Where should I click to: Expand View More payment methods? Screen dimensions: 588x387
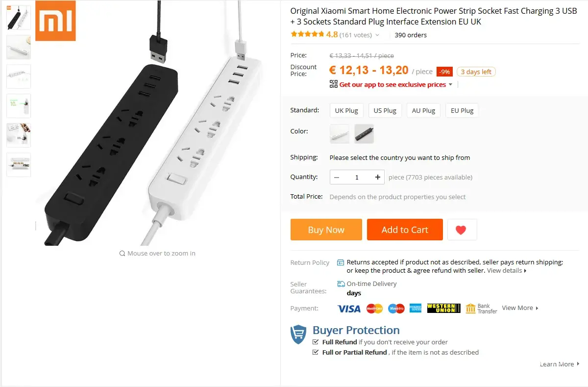tap(520, 308)
